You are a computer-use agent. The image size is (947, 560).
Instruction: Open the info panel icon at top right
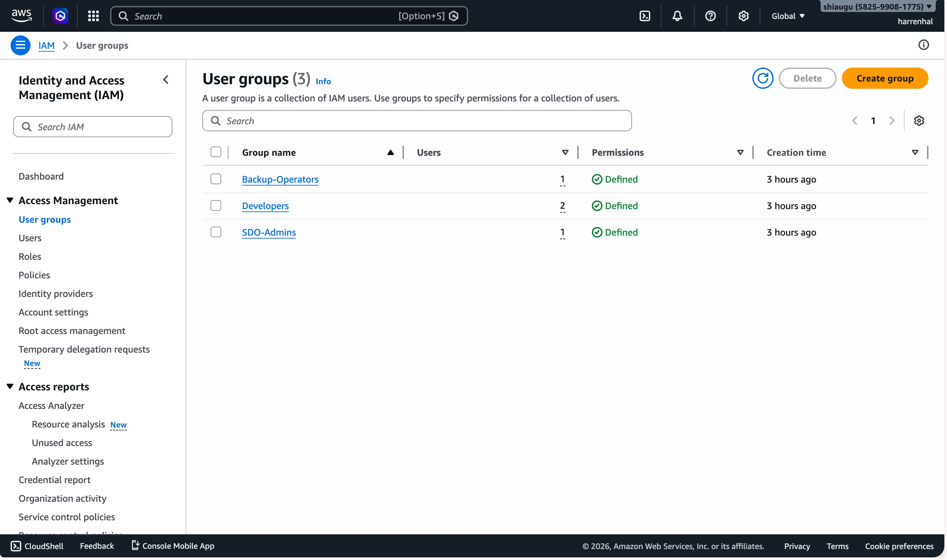tap(923, 45)
